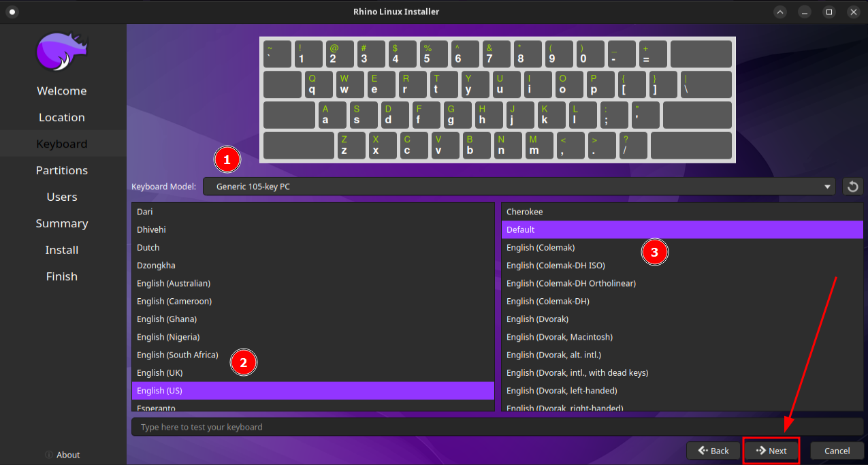Open the Summary step
The image size is (868, 465).
point(62,223)
